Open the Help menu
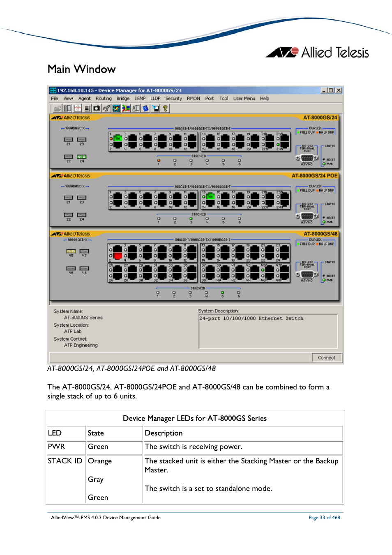The height and width of the screenshot is (555, 392). tap(265, 99)
